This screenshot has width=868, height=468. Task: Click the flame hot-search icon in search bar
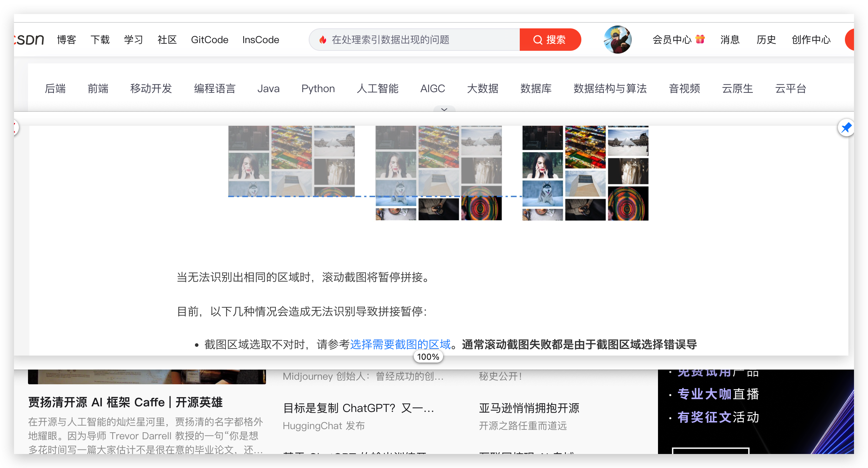pos(323,40)
